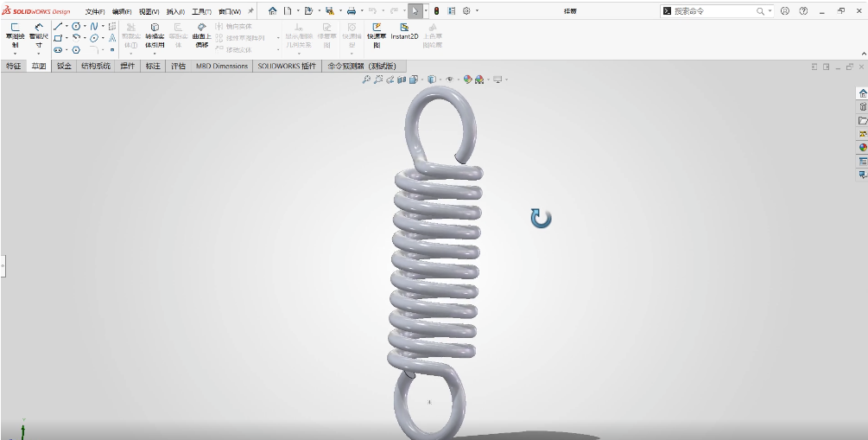868x440 pixels.
Task: Select the Circle sketch tool
Action: (x=76, y=27)
